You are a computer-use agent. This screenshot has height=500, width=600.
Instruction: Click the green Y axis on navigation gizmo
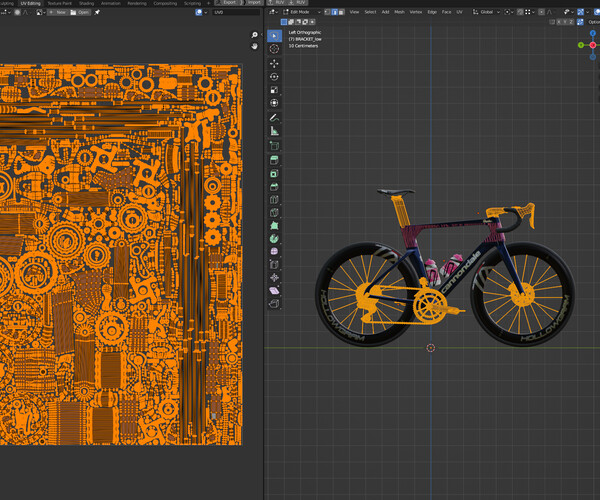581,45
